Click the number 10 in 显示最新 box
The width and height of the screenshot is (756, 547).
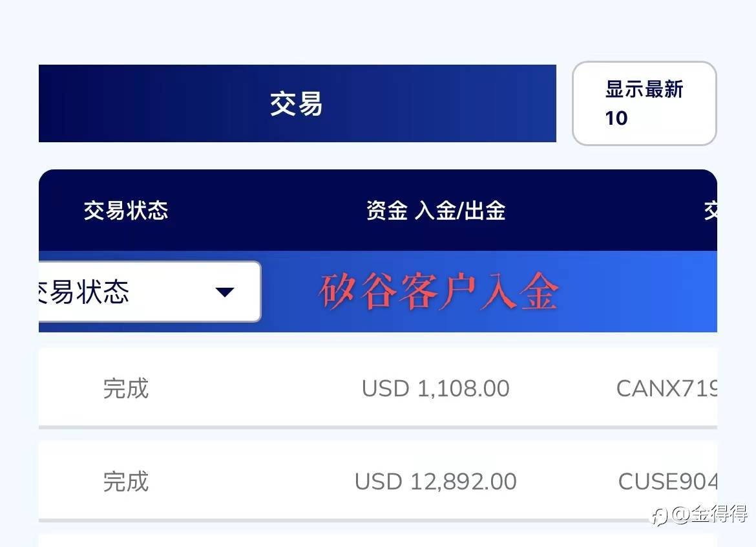(616, 118)
